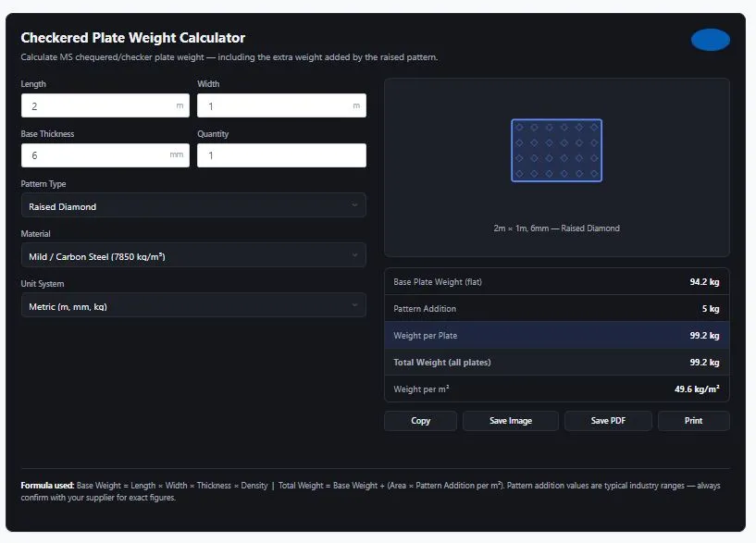This screenshot has width=756, height=543.
Task: Select the Pattern Addition result row
Action: (556, 308)
